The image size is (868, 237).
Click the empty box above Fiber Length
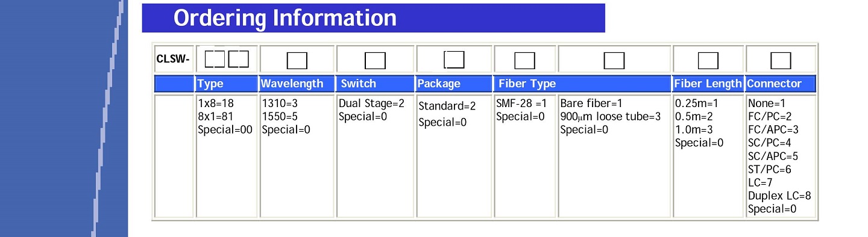708,60
